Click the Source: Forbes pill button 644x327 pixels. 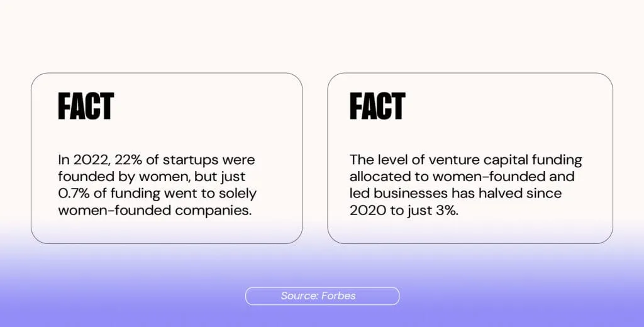[322, 296]
